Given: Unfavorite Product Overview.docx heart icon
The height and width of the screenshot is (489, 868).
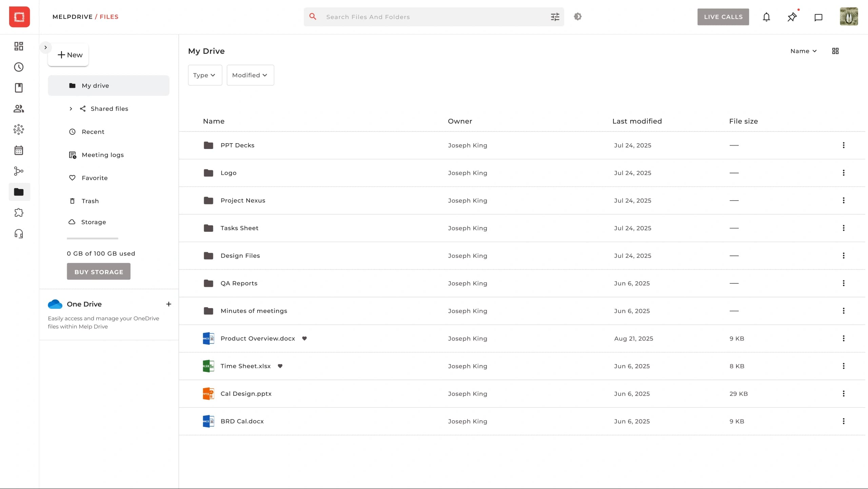Looking at the screenshot, I should point(304,338).
